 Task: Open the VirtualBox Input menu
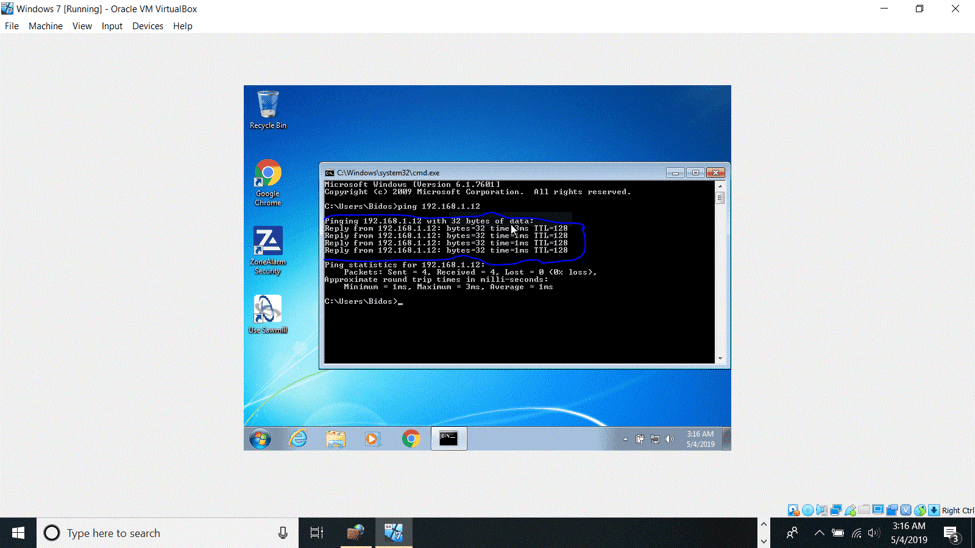(x=112, y=26)
